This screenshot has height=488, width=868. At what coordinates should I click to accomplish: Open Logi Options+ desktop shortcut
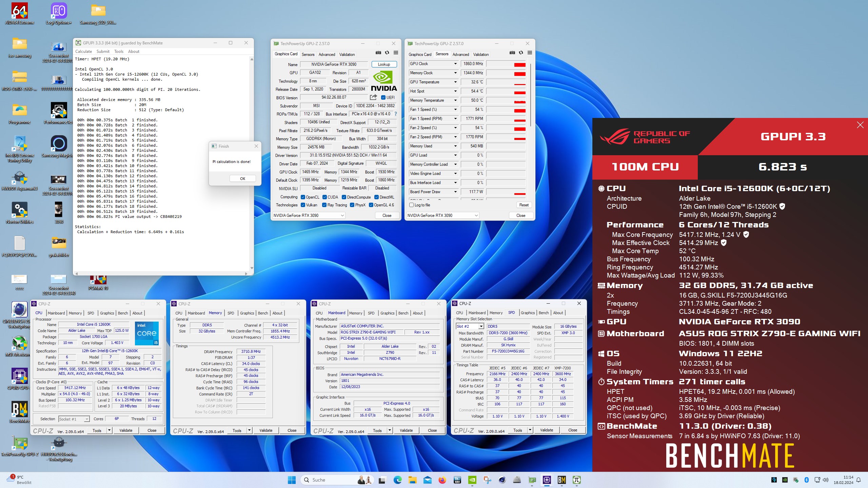(x=59, y=14)
